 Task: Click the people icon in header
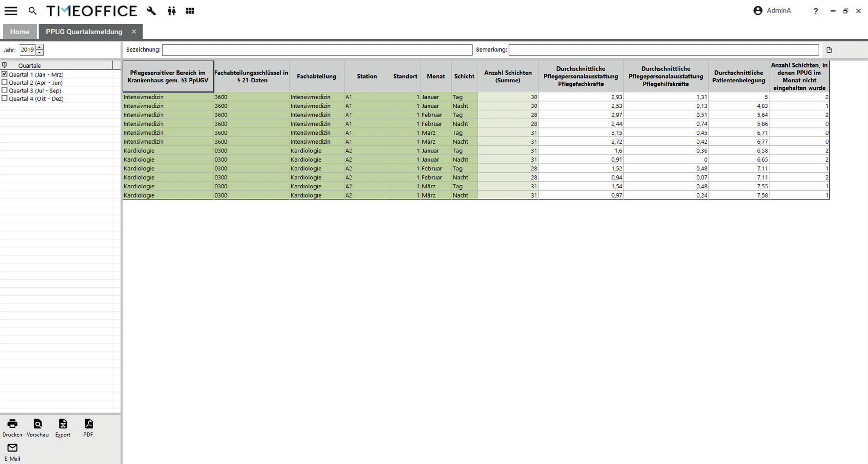171,11
